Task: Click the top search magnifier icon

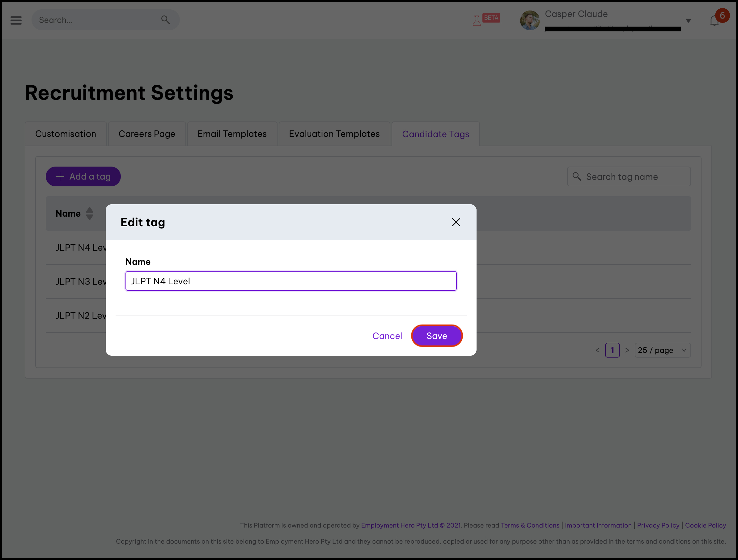Action: [x=165, y=20]
